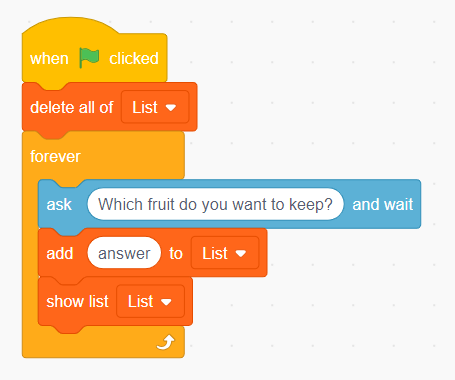
Task: Click the word to in add block
Action: click(176, 253)
